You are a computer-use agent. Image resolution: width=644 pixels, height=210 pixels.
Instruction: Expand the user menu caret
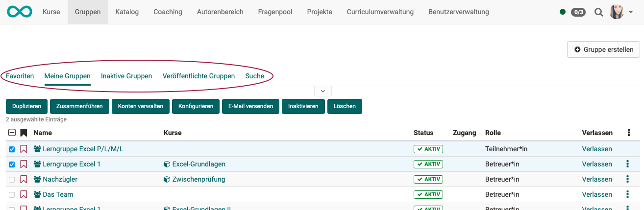click(x=630, y=12)
